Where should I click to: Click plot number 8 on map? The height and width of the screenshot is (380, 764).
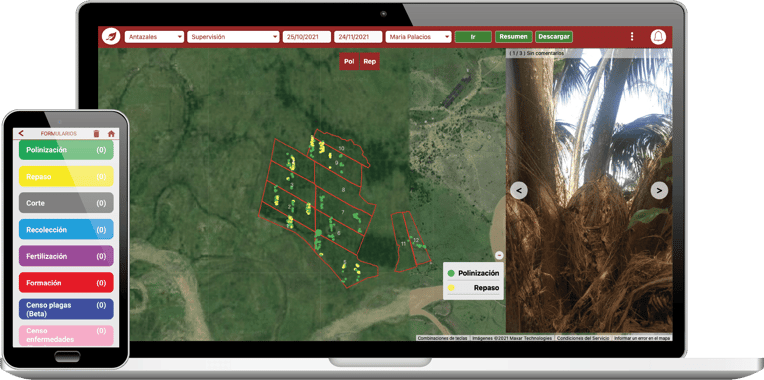coord(343,190)
